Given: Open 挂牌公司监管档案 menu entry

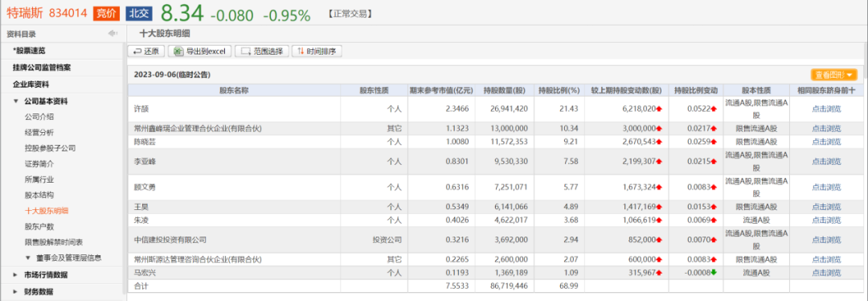Looking at the screenshot, I should [42, 68].
